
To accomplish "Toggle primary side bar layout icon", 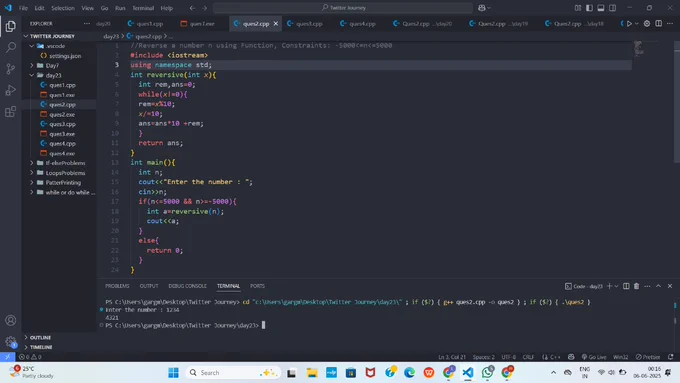I will click(x=589, y=8).
